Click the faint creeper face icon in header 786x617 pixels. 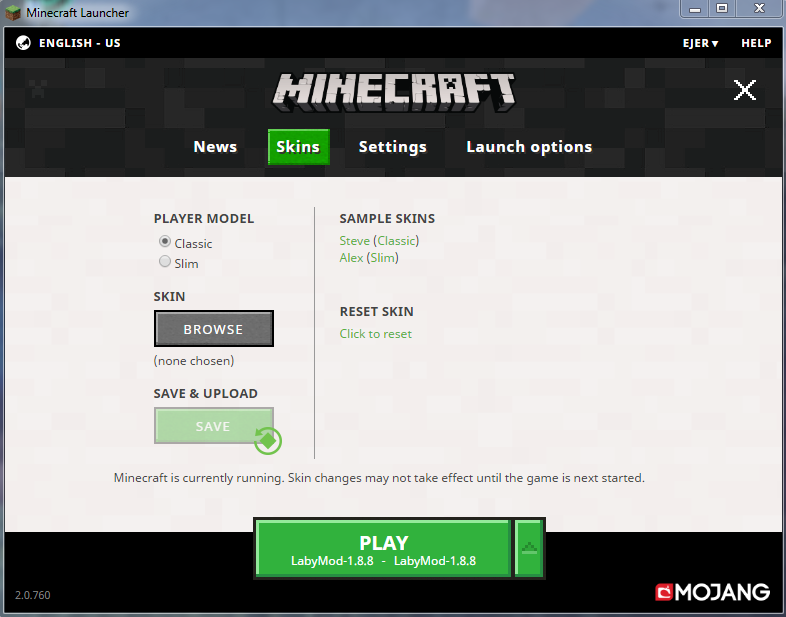click(x=38, y=88)
